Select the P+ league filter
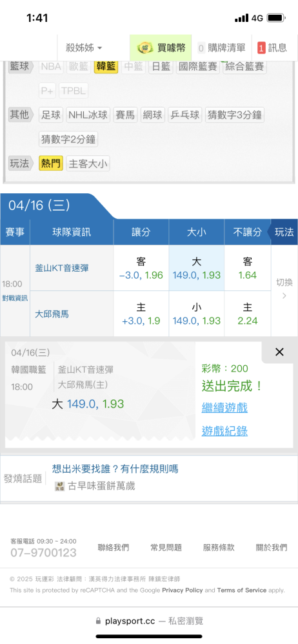The height and width of the screenshot is (644, 298). point(47,91)
